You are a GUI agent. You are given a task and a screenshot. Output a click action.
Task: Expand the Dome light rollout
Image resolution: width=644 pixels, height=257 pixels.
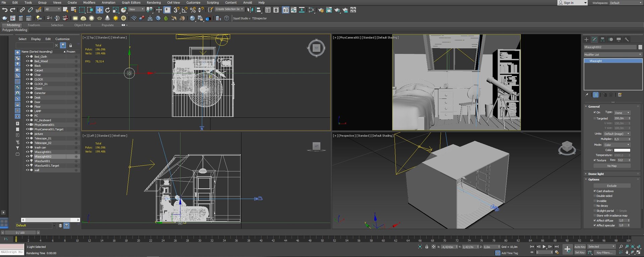click(596, 174)
